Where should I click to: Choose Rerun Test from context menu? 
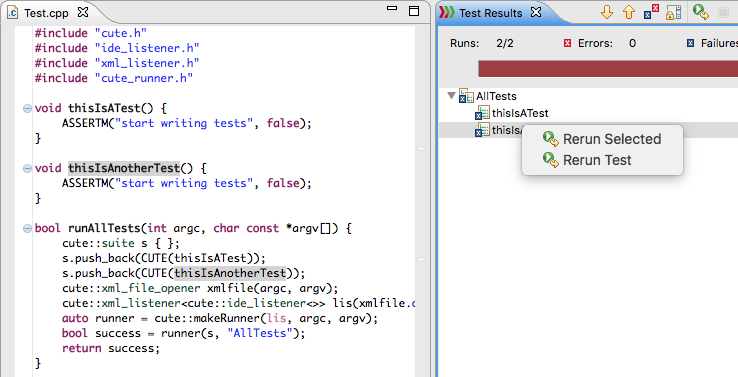tap(602, 160)
